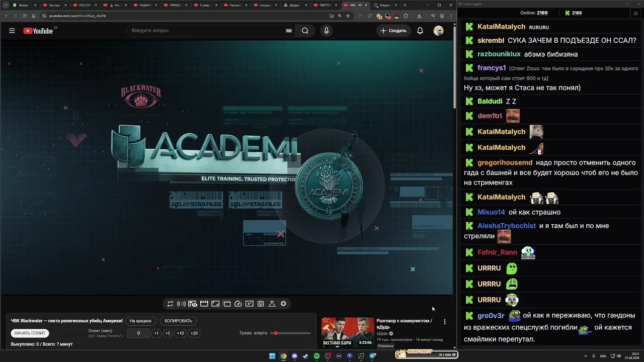The height and width of the screenshot is (362, 644).
Task: Open the on-screen keyboard in search box
Action: pos(289,31)
